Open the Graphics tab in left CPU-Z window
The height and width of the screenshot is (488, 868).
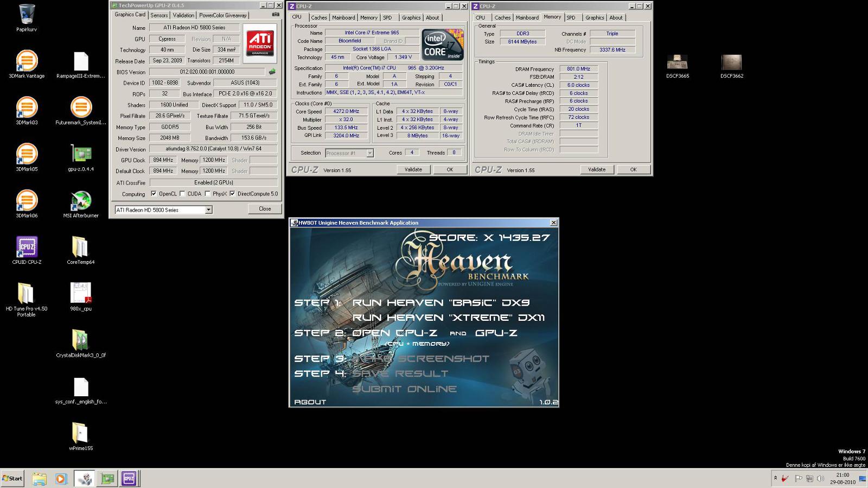click(x=411, y=17)
